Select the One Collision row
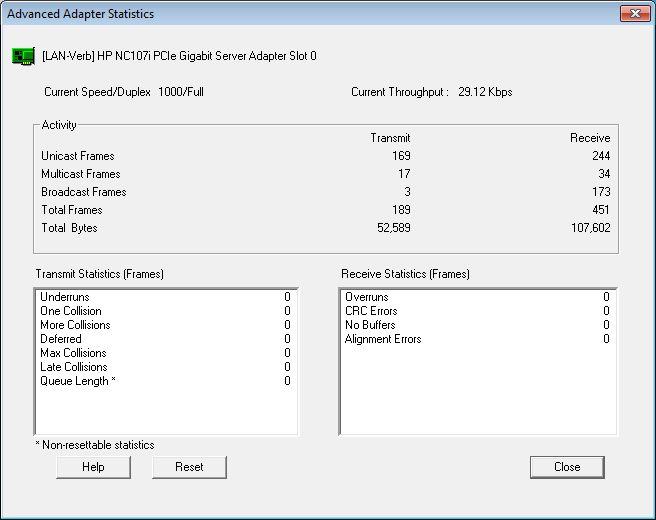The width and height of the screenshot is (656, 520). point(166,311)
